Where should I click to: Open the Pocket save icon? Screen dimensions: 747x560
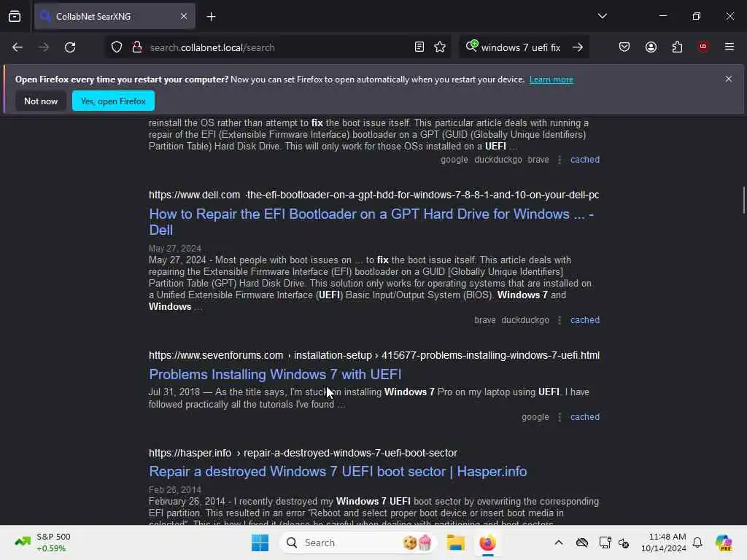click(x=624, y=47)
